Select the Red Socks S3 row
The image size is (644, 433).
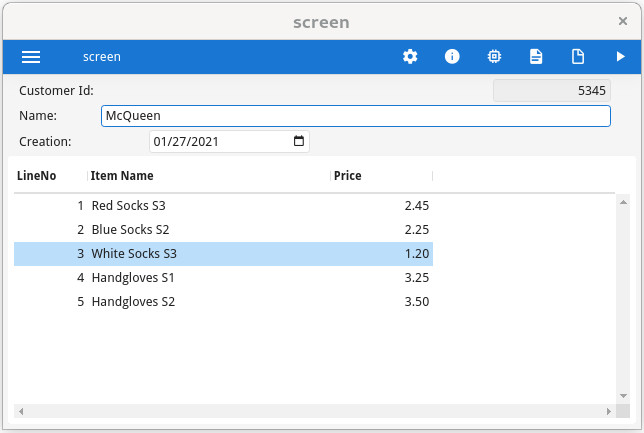pos(223,205)
